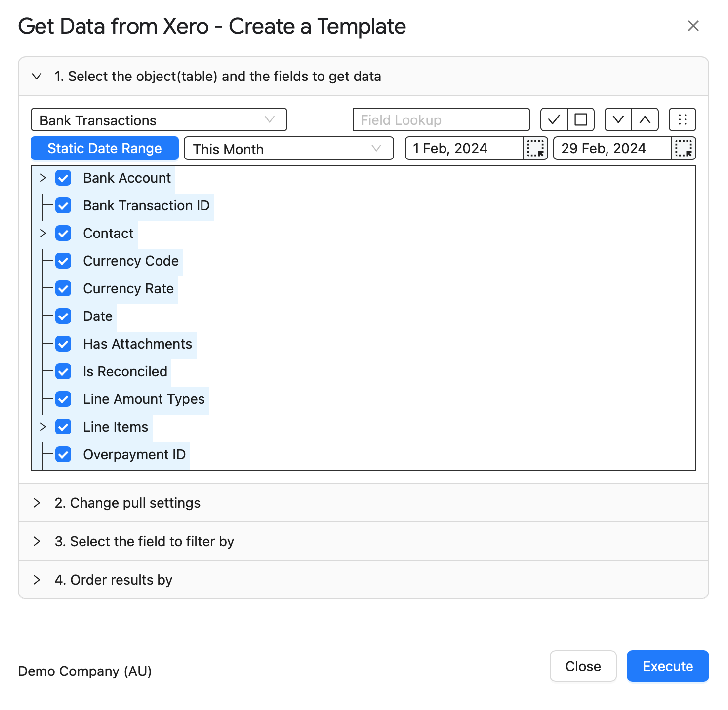The width and height of the screenshot is (728, 710).
Task: Open the Bank Transactions object dropdown
Action: pos(159,120)
